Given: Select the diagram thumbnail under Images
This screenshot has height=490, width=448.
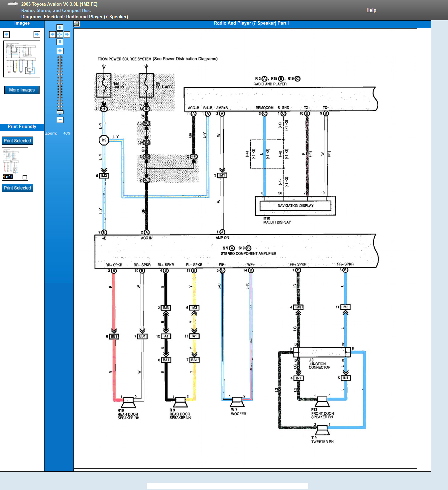Looking at the screenshot, I should tap(22, 59).
